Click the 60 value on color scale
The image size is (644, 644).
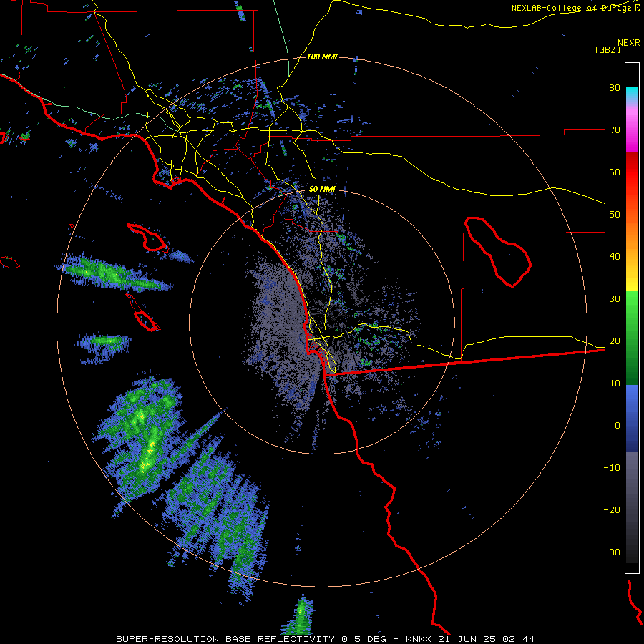point(615,172)
